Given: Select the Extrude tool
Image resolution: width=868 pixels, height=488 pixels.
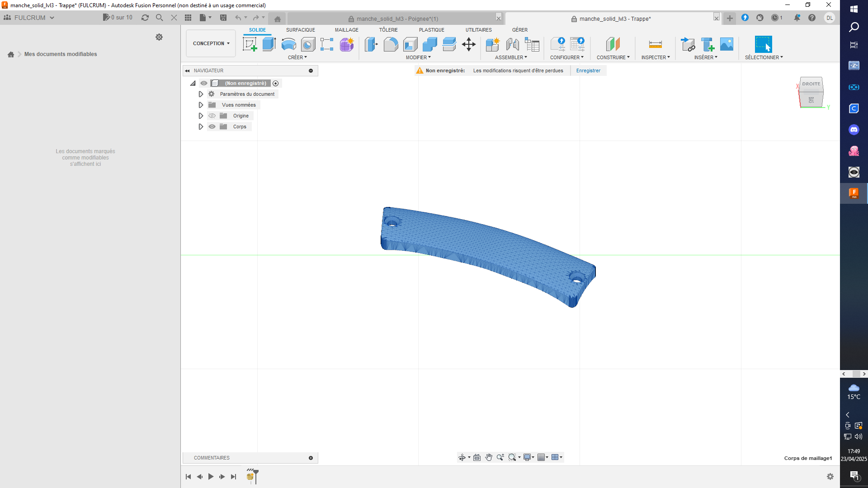Looking at the screenshot, I should (x=269, y=44).
